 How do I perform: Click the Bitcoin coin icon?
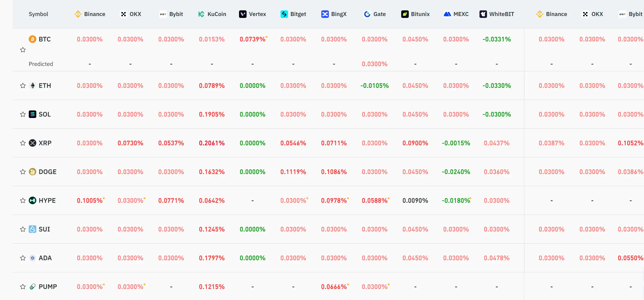pyautogui.click(x=33, y=39)
